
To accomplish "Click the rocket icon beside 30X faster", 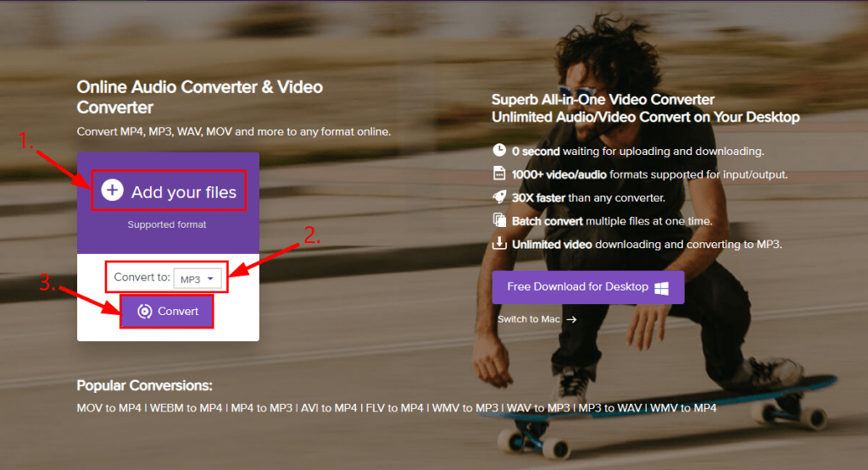I will tap(499, 196).
